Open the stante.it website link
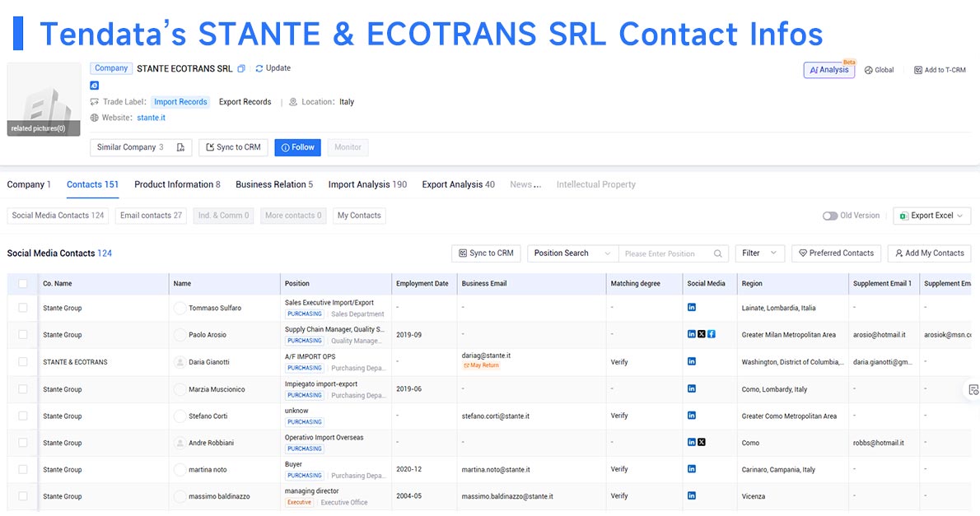Viewport: 980px width, 516px height. [152, 118]
